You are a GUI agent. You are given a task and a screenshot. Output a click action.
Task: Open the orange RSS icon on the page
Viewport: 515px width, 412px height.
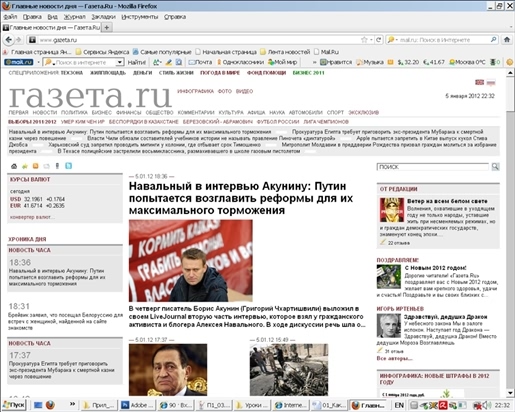pyautogui.click(x=35, y=166)
